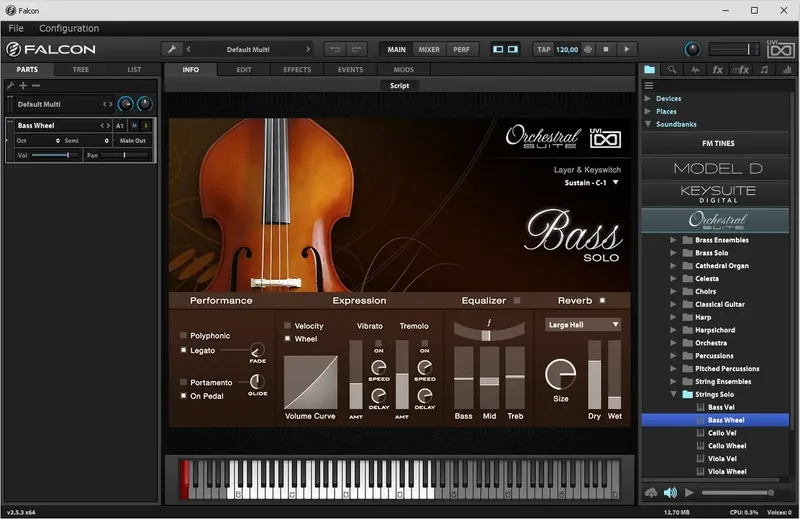
Task: Open the mfx MIDI effects tab in browser
Action: (x=741, y=69)
